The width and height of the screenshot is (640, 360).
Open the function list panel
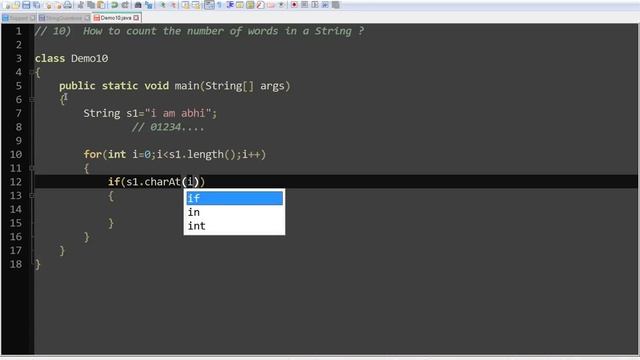click(x=260, y=5)
